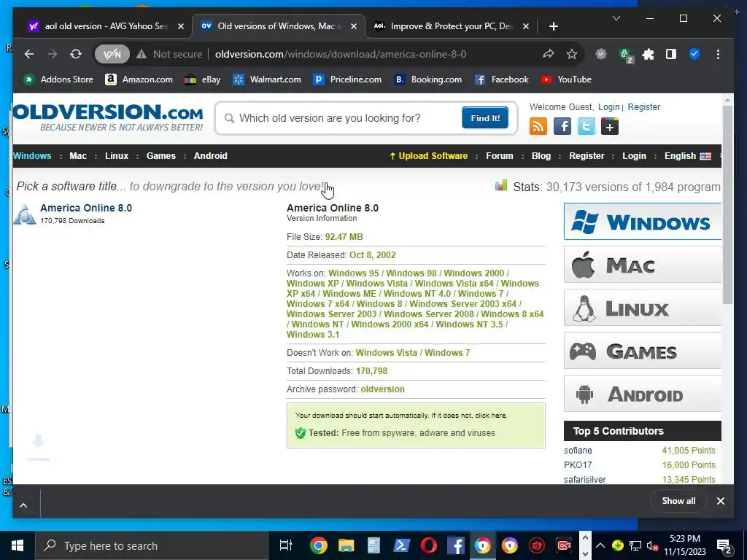Screen dimensions: 747x560
Task: Select Linux in site navigation bar
Action: [x=117, y=156]
